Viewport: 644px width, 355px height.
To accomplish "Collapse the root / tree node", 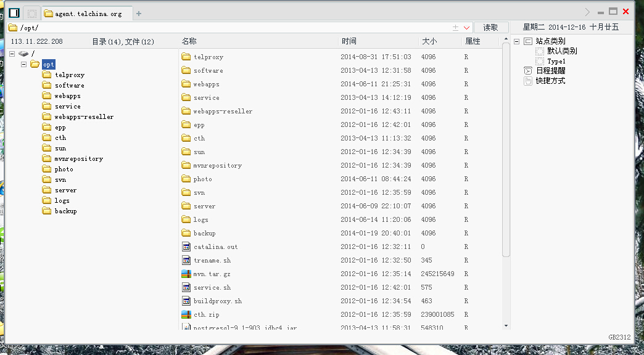I will 12,54.
